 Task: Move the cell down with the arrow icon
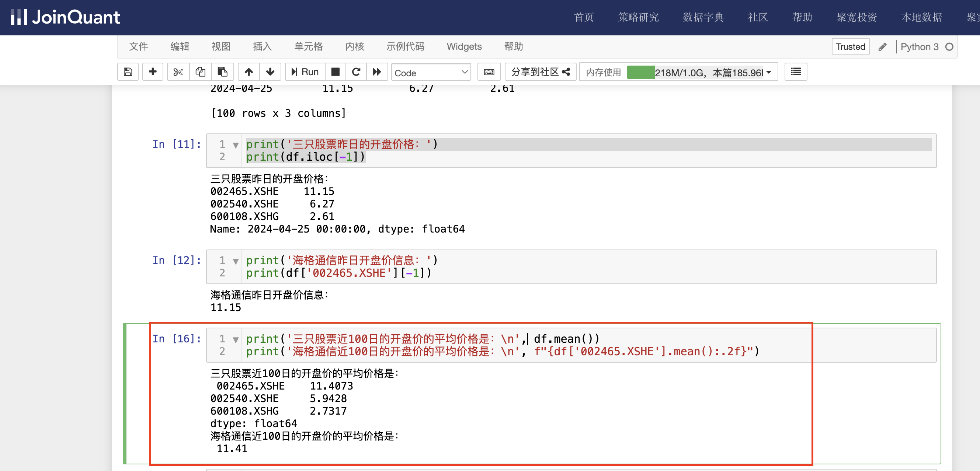(270, 72)
